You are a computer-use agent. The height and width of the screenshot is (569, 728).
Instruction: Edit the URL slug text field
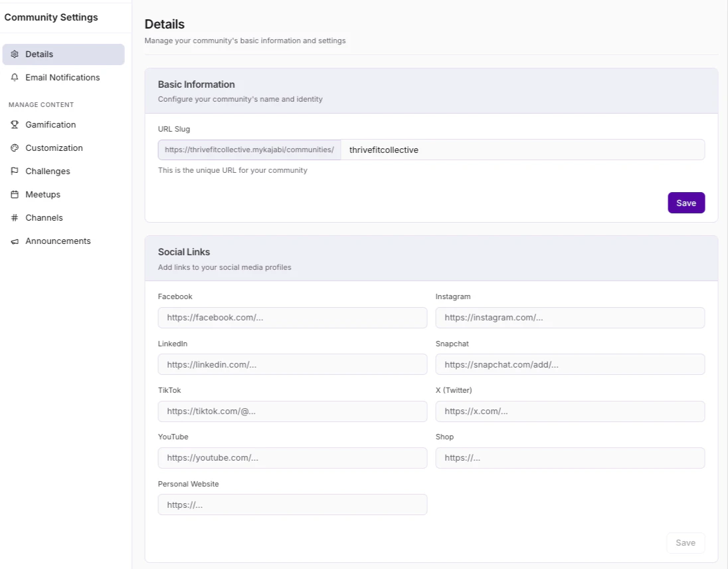(x=522, y=150)
